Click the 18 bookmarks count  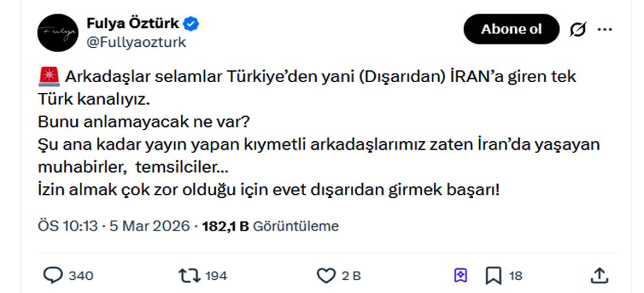click(x=515, y=276)
